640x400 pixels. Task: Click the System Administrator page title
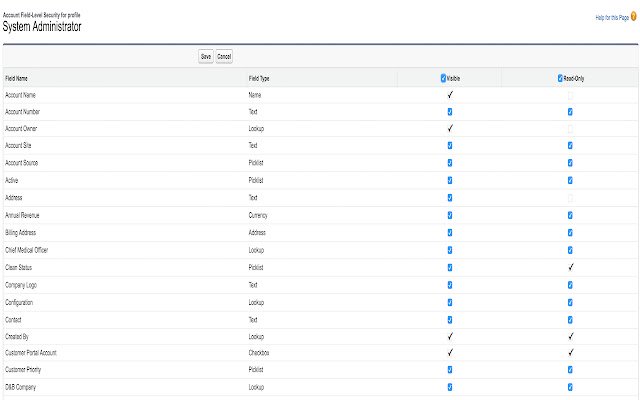[42, 27]
